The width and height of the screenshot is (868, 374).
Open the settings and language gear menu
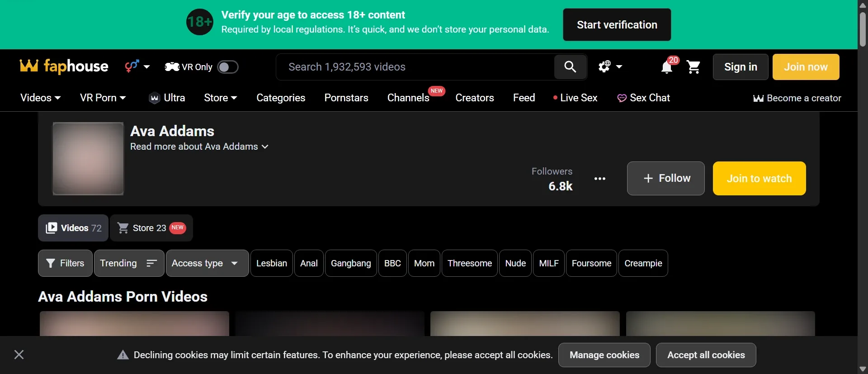tap(610, 67)
